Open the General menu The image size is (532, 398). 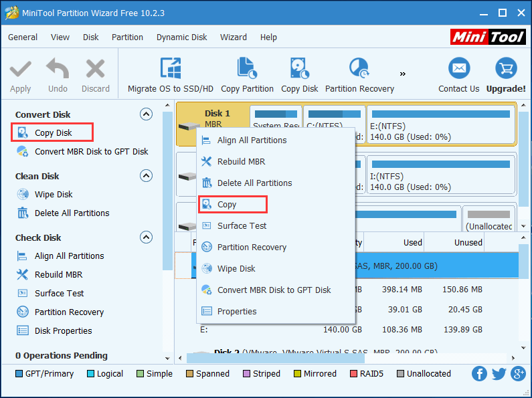coord(23,37)
